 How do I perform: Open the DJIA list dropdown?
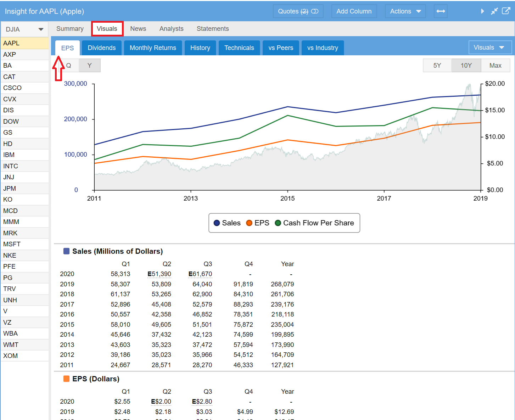click(x=24, y=29)
